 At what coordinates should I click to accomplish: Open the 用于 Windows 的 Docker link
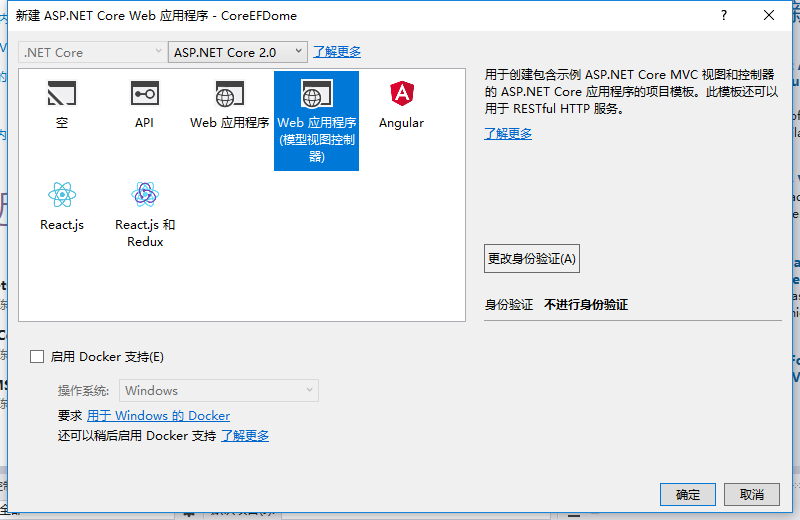click(x=158, y=416)
